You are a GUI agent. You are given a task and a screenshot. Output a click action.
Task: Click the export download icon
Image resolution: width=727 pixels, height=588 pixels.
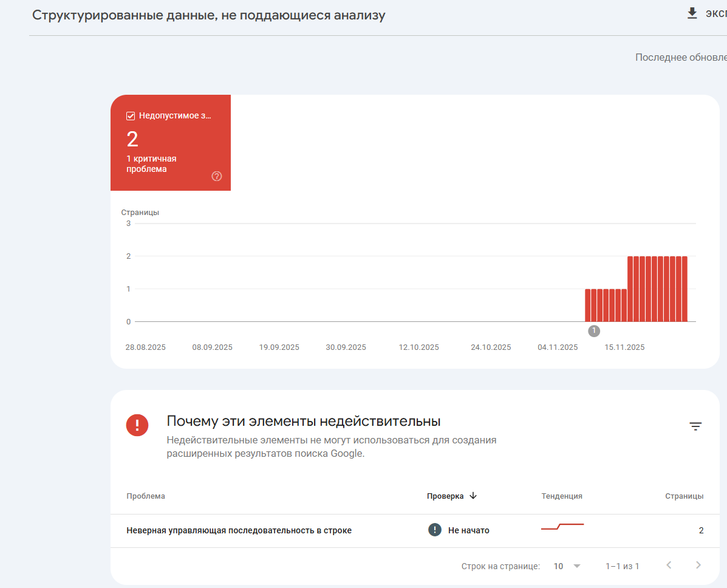(x=692, y=13)
